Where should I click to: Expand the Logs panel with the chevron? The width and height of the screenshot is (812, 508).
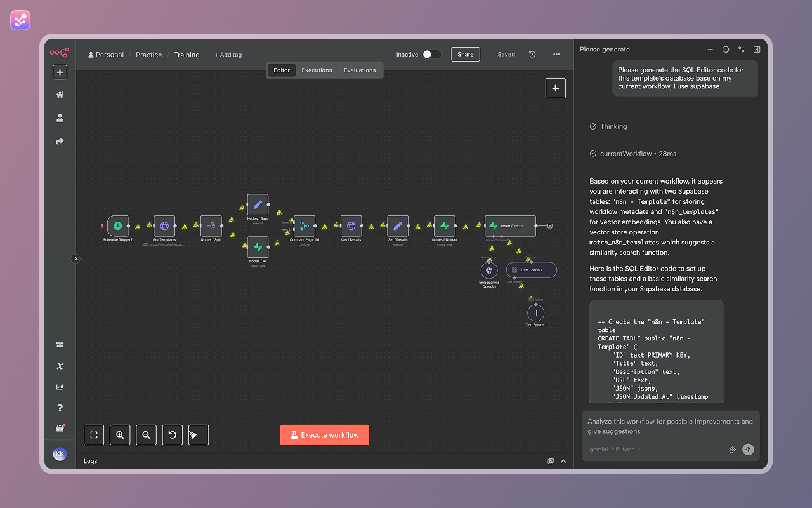[563, 461]
